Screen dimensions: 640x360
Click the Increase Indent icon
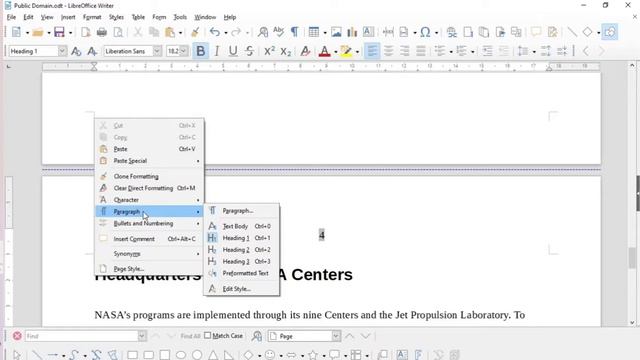click(487, 51)
